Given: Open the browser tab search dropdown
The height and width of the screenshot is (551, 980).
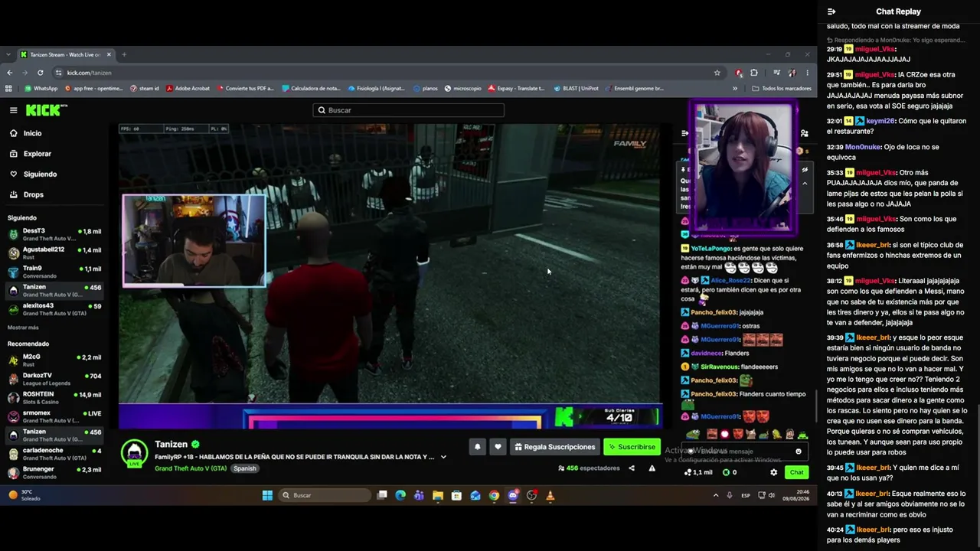Looking at the screenshot, I should click(8, 54).
